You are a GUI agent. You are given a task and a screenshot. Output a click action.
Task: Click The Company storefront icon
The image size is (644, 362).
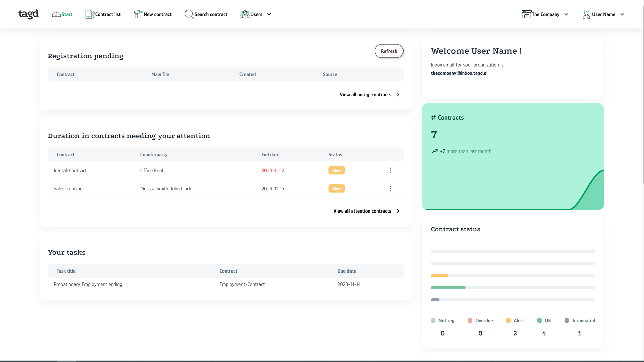pyautogui.click(x=526, y=14)
